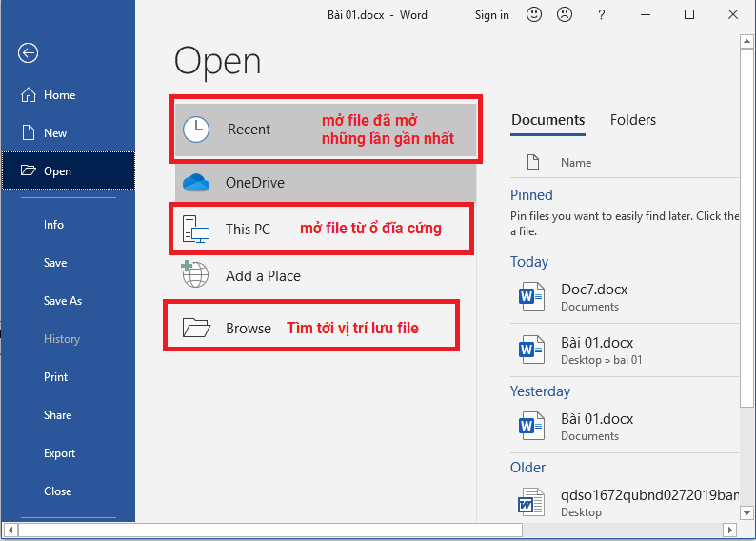
Task: Click Add a Place label
Action: pos(263,276)
